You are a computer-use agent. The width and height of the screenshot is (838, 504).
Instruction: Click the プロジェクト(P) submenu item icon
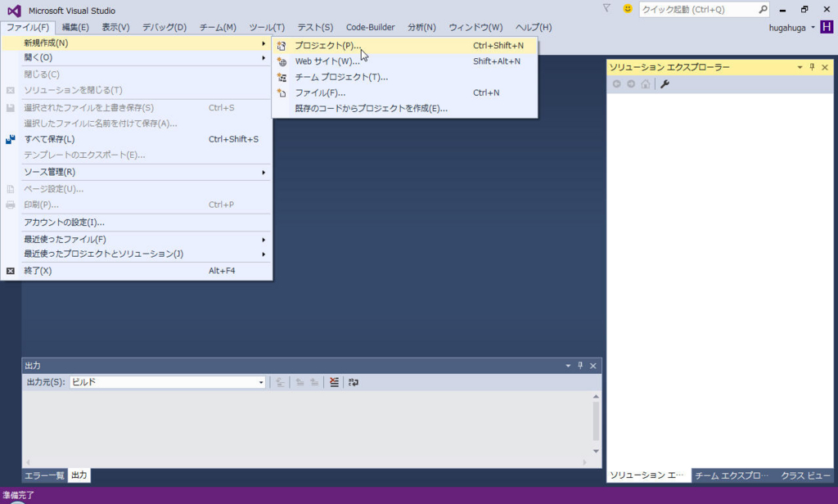pos(282,46)
